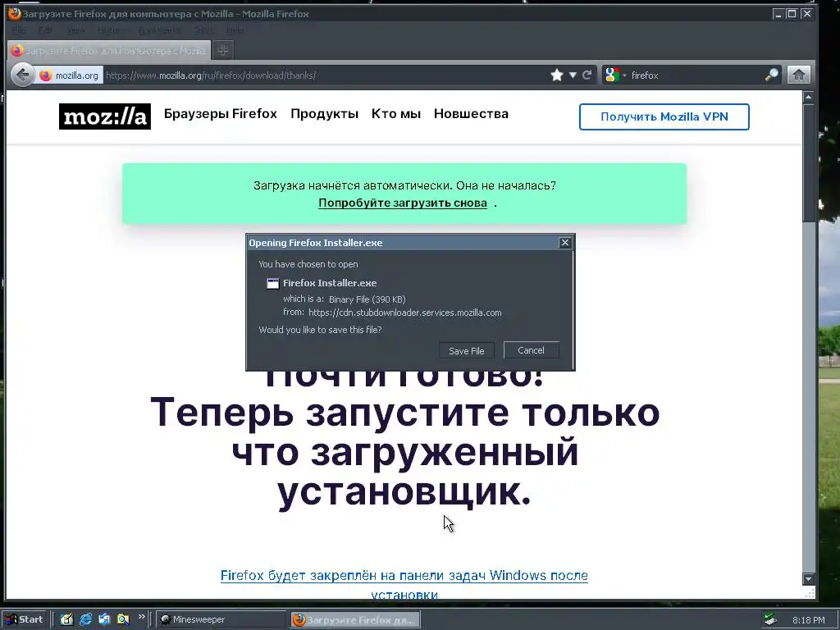
Task: Click Save File in the download dialog
Action: point(466,351)
